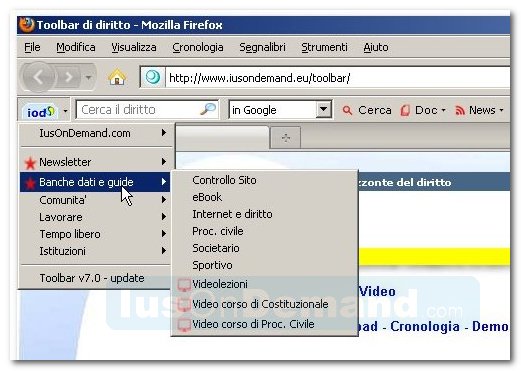Open the history dropdown next to forward arrow
521x371 pixels.
pyautogui.click(x=88, y=77)
